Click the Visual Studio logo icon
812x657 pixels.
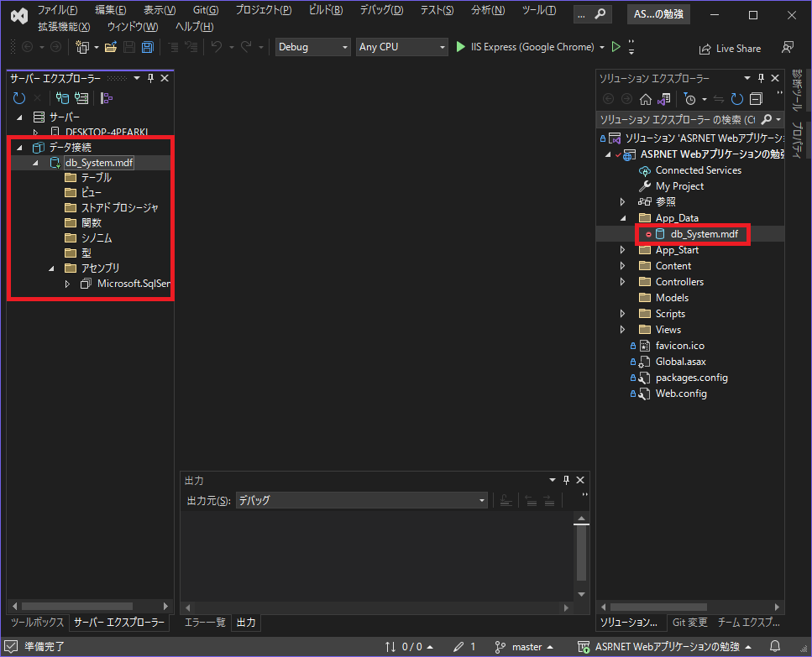point(19,16)
